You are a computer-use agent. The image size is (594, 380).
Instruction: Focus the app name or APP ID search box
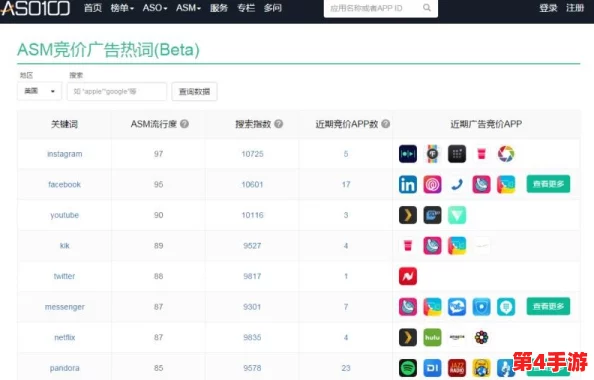click(381, 8)
